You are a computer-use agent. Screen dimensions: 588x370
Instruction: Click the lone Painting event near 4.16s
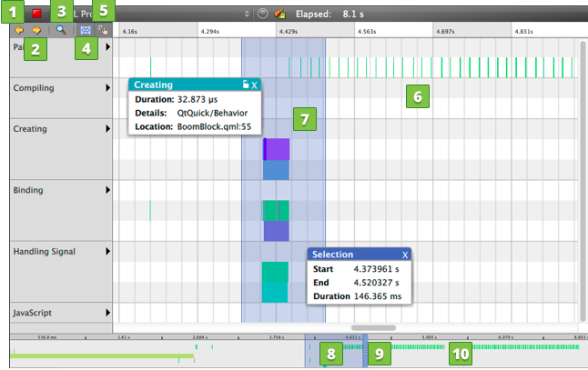click(150, 67)
